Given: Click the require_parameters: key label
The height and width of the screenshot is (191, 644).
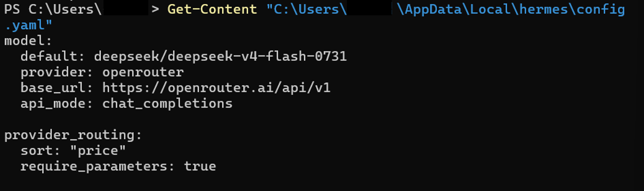Looking at the screenshot, I should click(x=98, y=166).
